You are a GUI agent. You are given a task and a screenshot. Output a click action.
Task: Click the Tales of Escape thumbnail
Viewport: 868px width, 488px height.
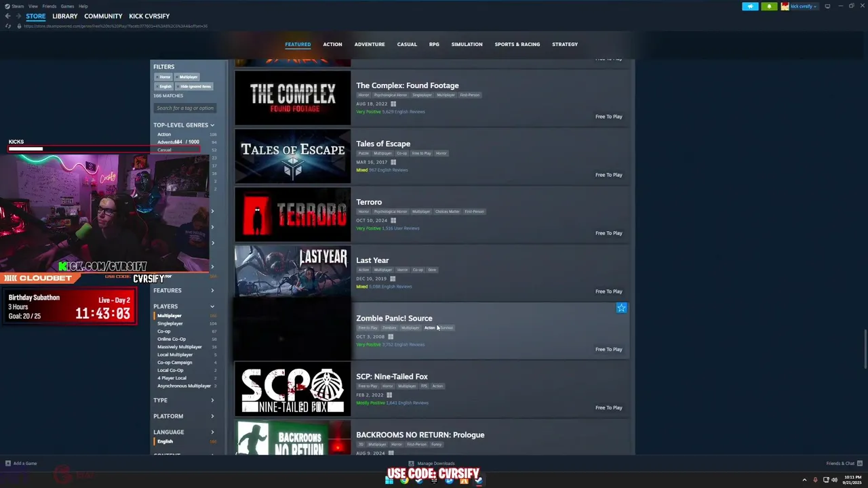[293, 157]
